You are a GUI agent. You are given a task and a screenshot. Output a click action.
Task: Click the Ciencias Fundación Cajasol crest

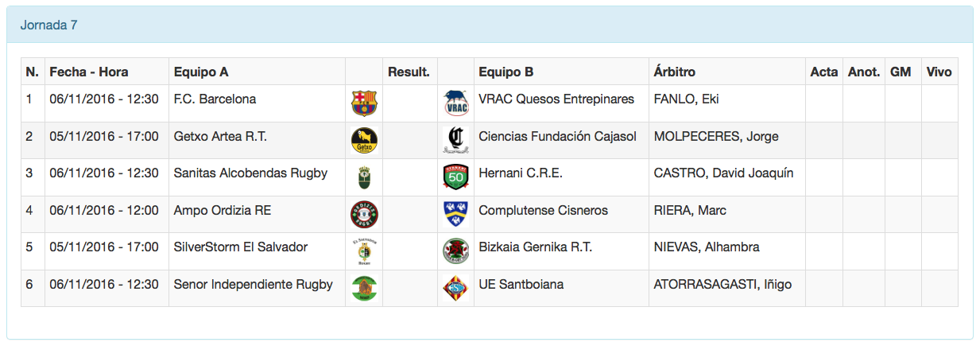click(x=456, y=140)
